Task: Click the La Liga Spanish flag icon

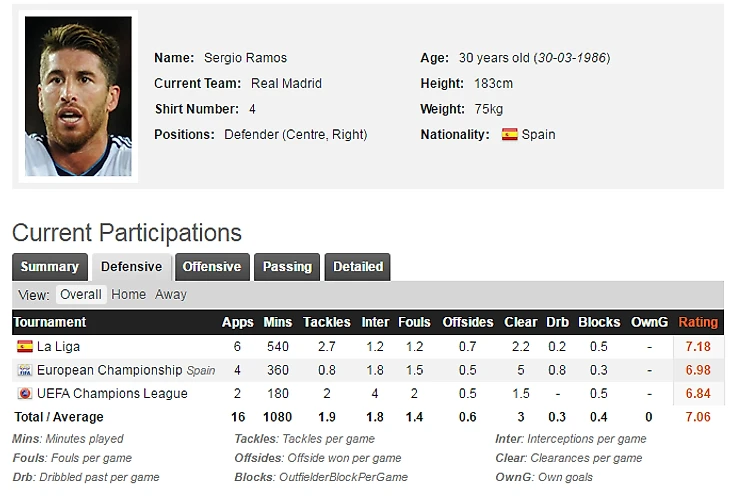Action: pyautogui.click(x=25, y=346)
